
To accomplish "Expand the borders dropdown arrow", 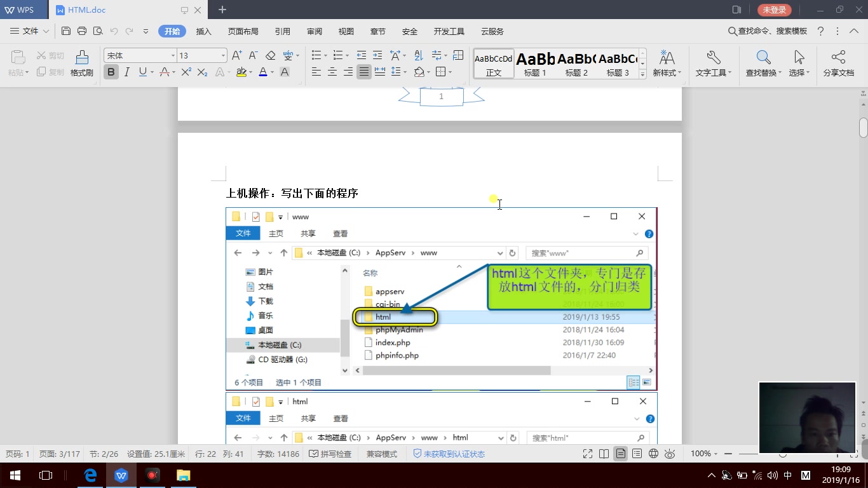I will click(449, 72).
